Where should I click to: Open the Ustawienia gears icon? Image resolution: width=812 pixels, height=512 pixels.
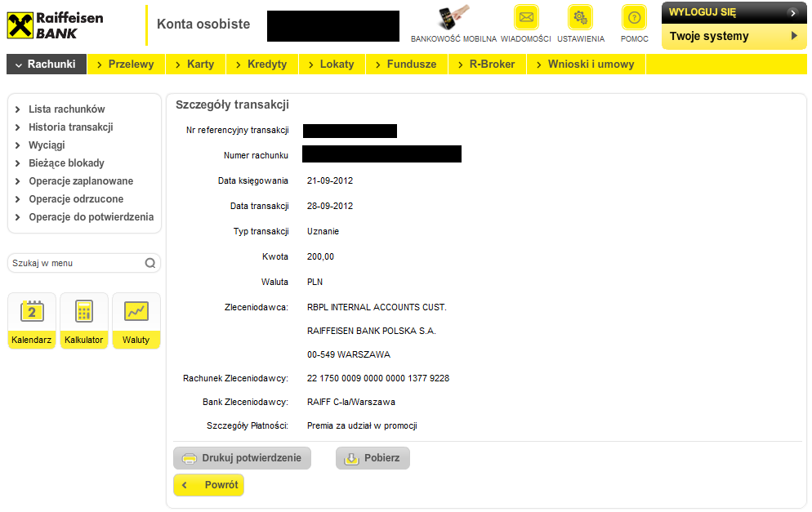[580, 18]
